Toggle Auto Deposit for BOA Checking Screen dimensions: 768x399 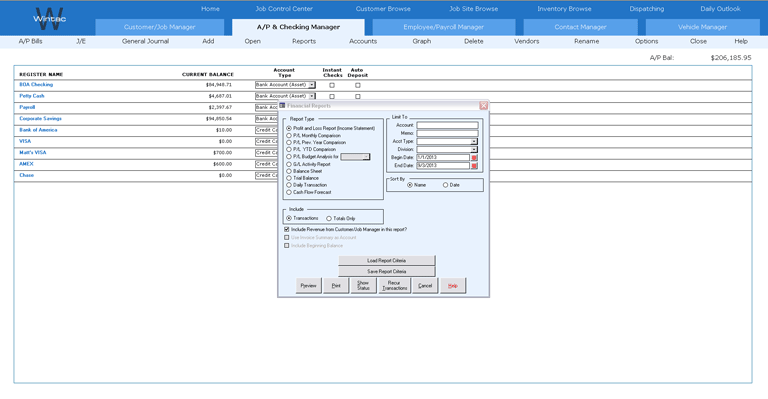tap(358, 85)
